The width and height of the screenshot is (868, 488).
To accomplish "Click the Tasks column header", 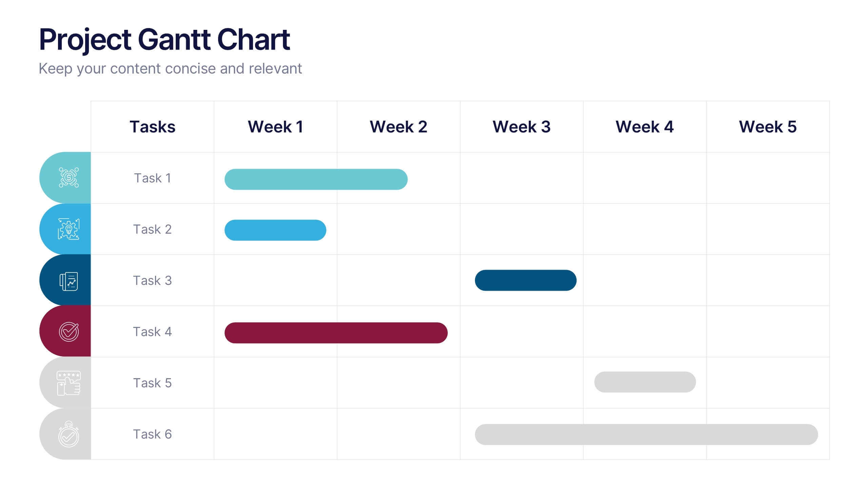I will click(152, 127).
